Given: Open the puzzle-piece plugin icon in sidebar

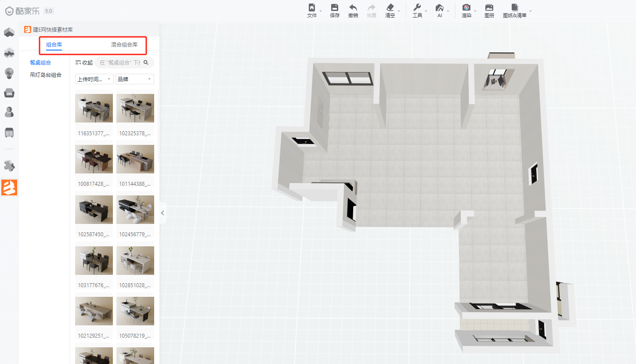Looking at the screenshot, I should (x=9, y=166).
